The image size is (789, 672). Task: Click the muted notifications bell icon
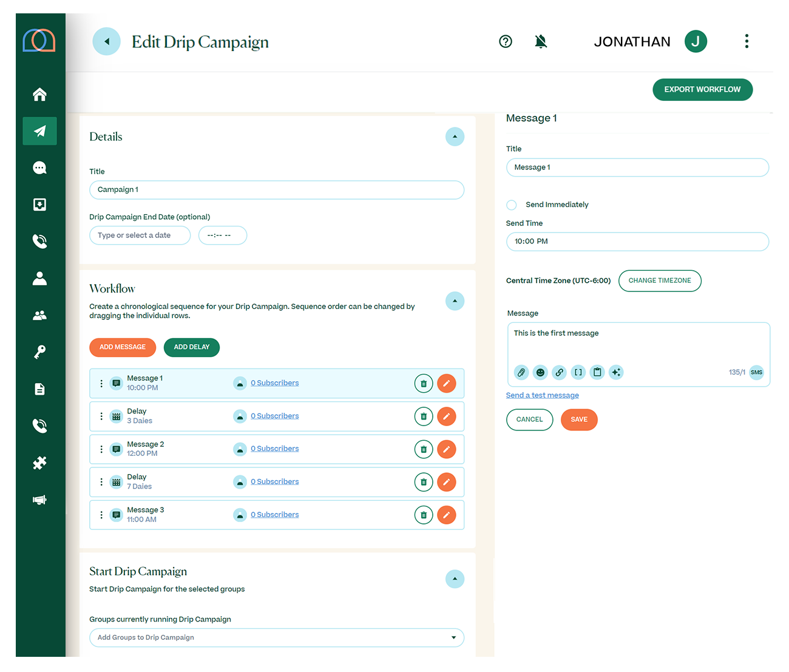pos(541,41)
